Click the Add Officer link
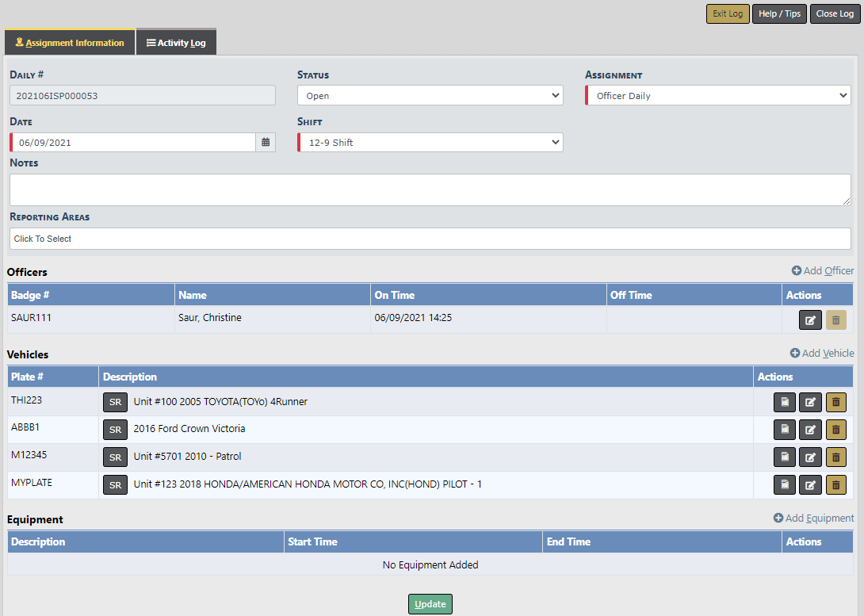This screenshot has height=616, width=864. [823, 271]
